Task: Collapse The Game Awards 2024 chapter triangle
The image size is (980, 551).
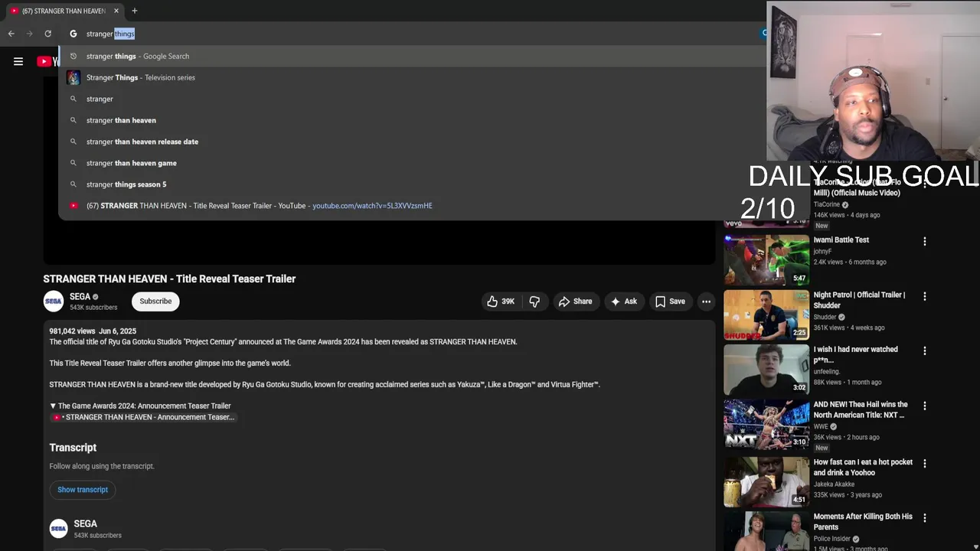Action: coord(53,406)
